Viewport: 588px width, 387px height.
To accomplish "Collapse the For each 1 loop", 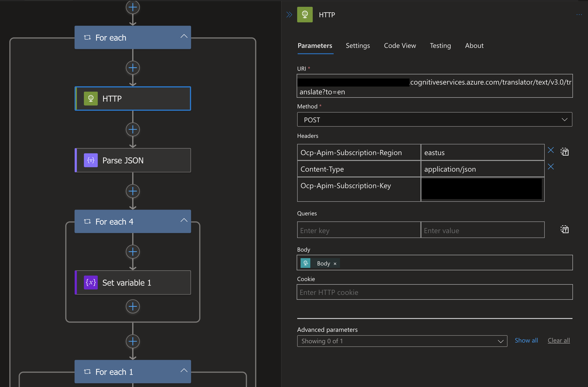I will click(184, 370).
